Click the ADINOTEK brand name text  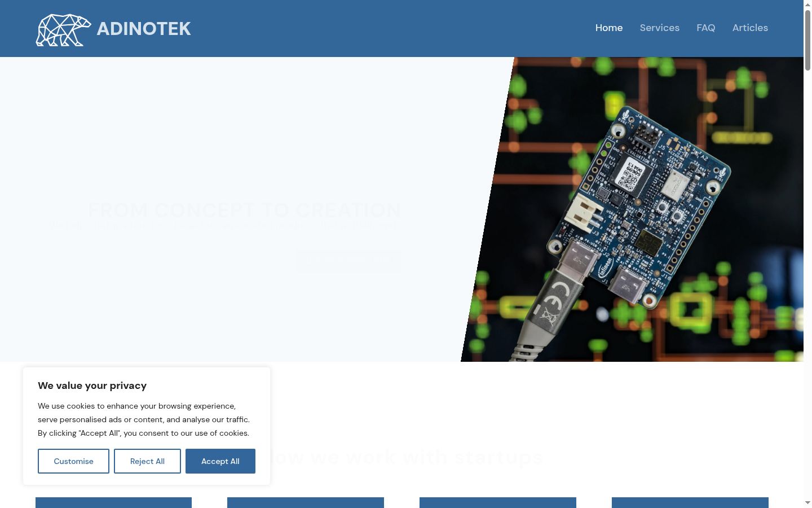[x=144, y=29]
